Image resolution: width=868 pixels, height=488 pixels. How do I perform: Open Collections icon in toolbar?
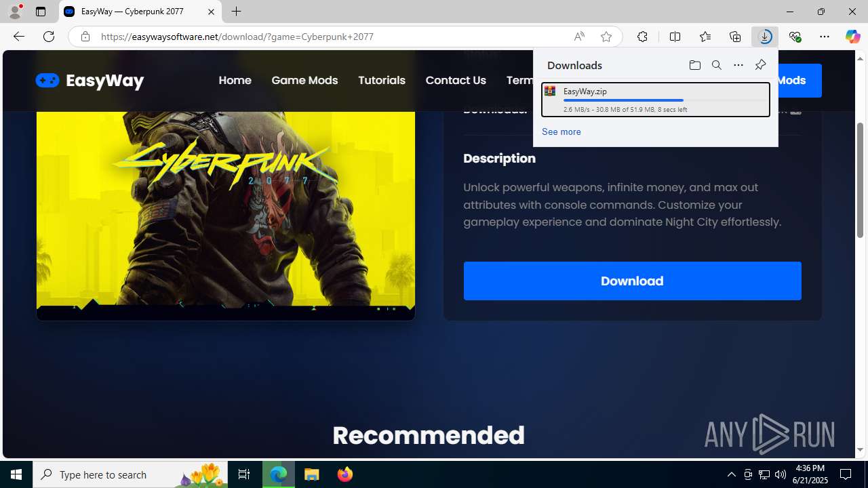(x=735, y=37)
